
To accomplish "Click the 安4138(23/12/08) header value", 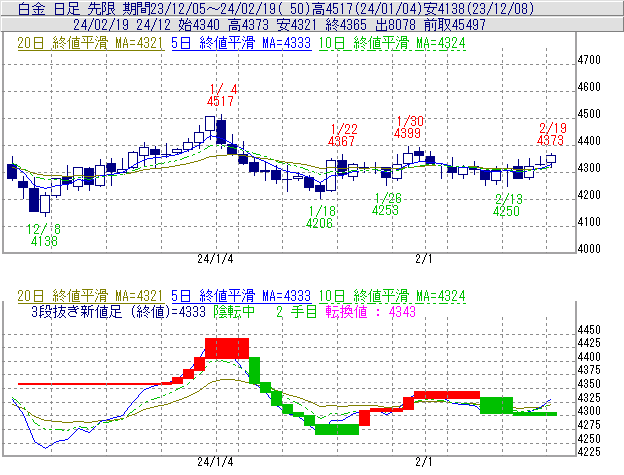I will 481,8.
